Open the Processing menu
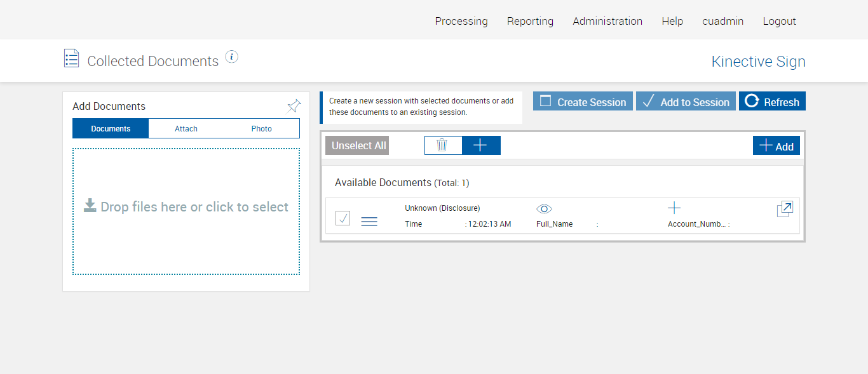Viewport: 868px width, 374px height. coord(461,21)
